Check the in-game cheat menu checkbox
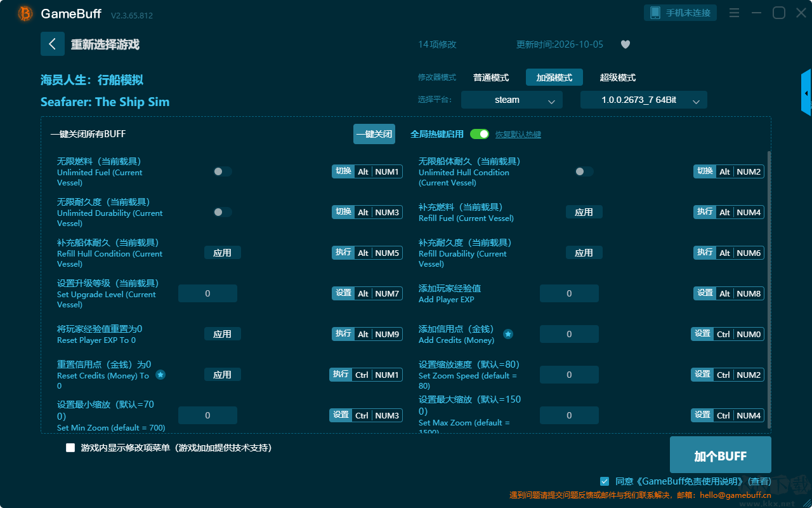This screenshot has width=812, height=508. pos(70,448)
